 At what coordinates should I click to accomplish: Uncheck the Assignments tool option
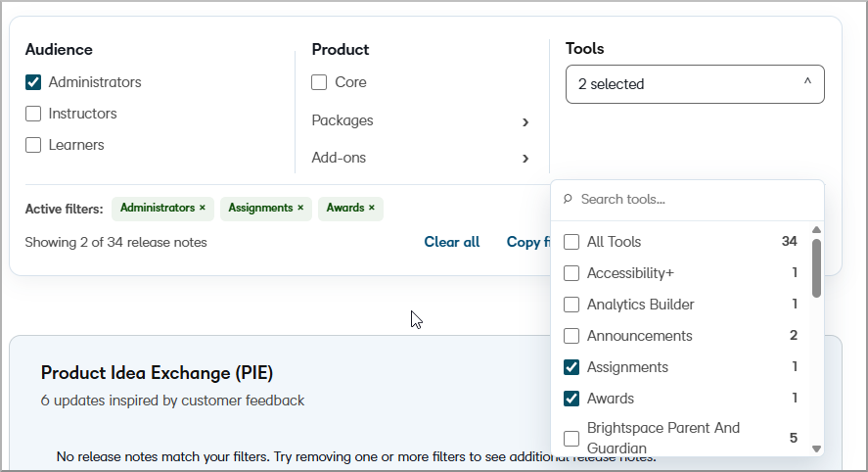tap(571, 367)
